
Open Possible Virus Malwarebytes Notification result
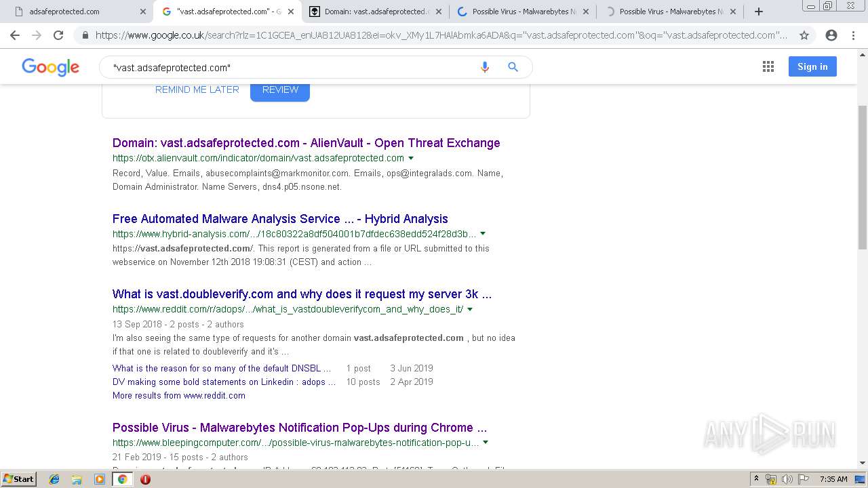[300, 428]
